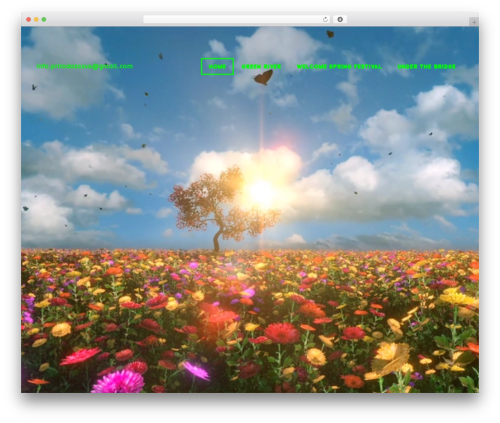Close the browser window with red button
The width and height of the screenshot is (500, 423).
(29, 20)
